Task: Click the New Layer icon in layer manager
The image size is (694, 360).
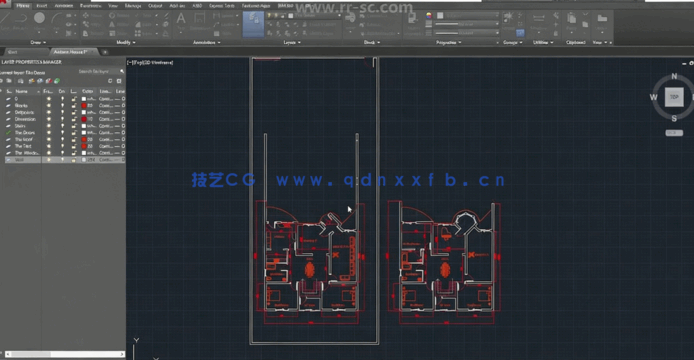Action: 31,81
